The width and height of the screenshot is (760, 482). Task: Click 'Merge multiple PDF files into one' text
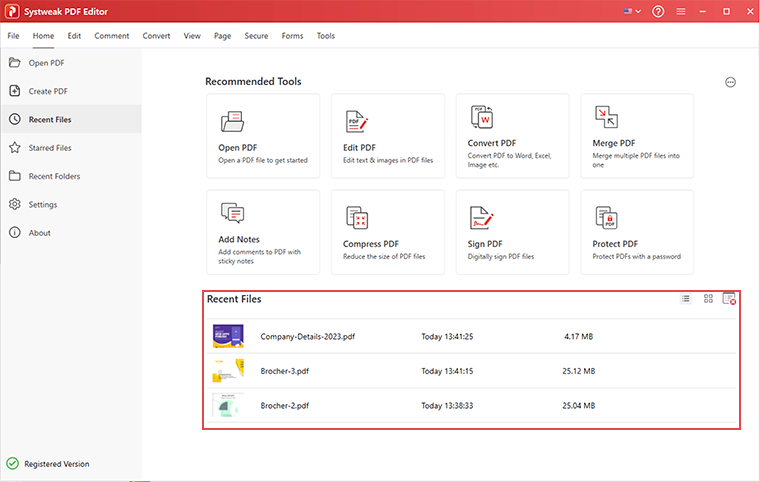pos(636,160)
